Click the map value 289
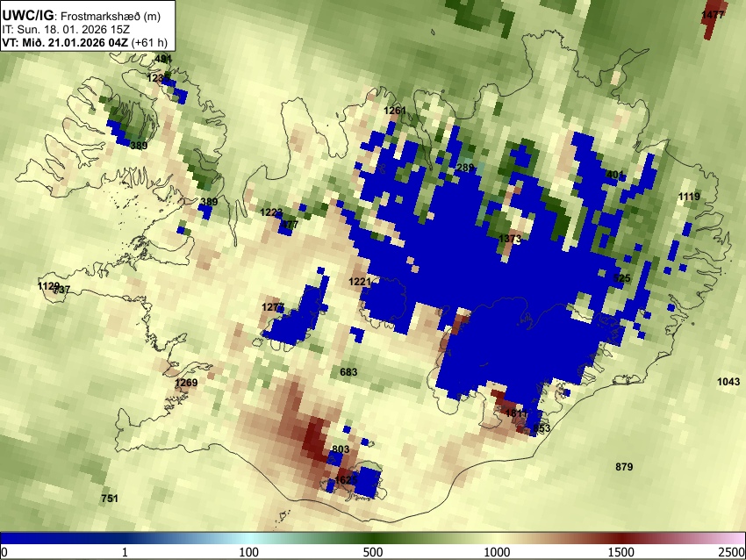746x560 pixels. (x=465, y=168)
